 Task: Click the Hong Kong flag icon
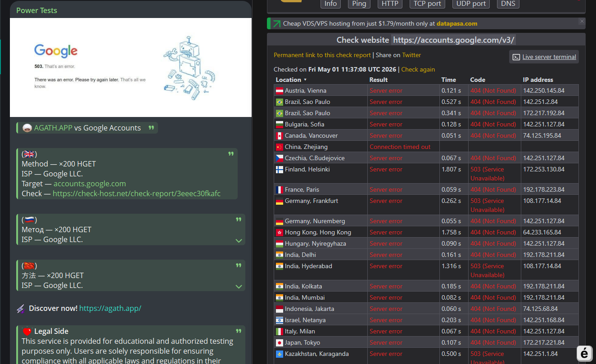coord(280,232)
